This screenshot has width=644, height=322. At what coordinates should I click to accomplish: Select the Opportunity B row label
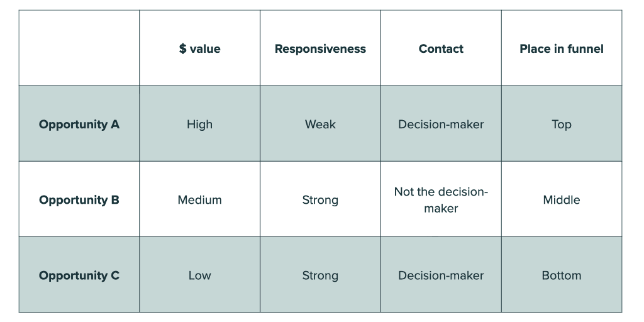pyautogui.click(x=79, y=200)
